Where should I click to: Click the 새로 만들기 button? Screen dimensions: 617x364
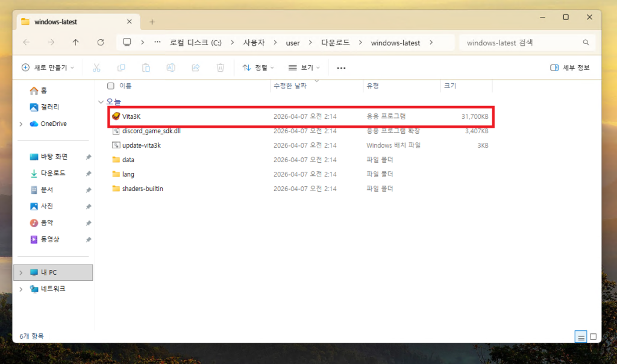coord(48,67)
